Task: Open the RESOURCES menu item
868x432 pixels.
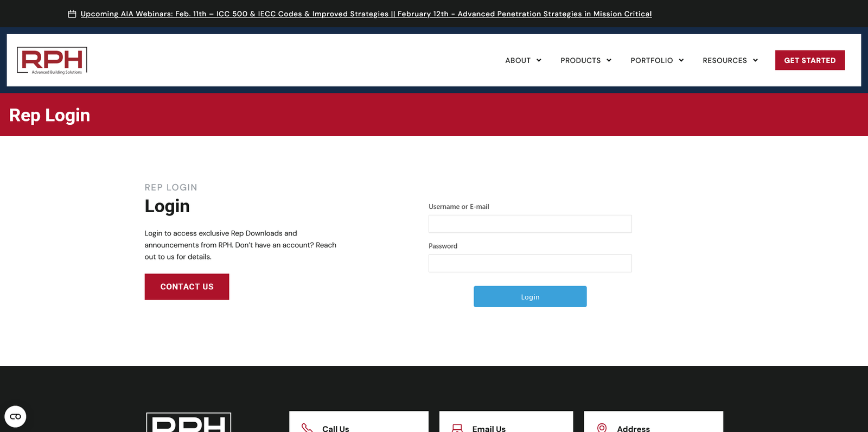Action: click(724, 60)
